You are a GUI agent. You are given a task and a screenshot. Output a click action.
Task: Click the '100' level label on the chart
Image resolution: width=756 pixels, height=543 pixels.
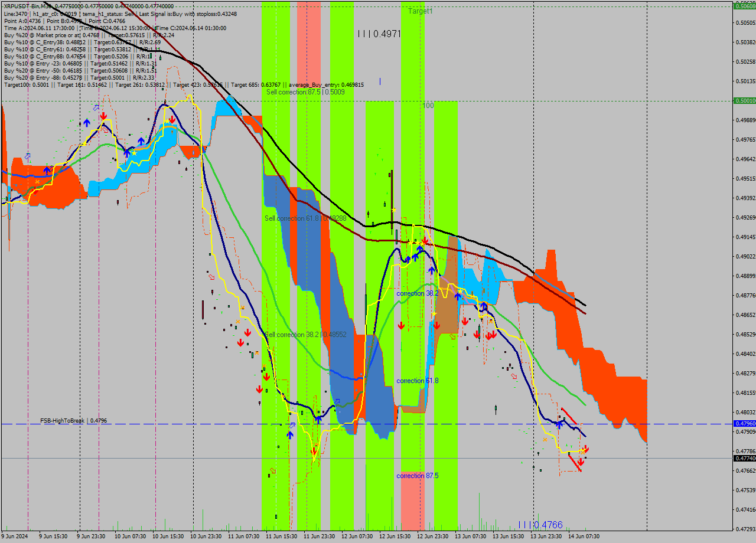pyautogui.click(x=428, y=106)
